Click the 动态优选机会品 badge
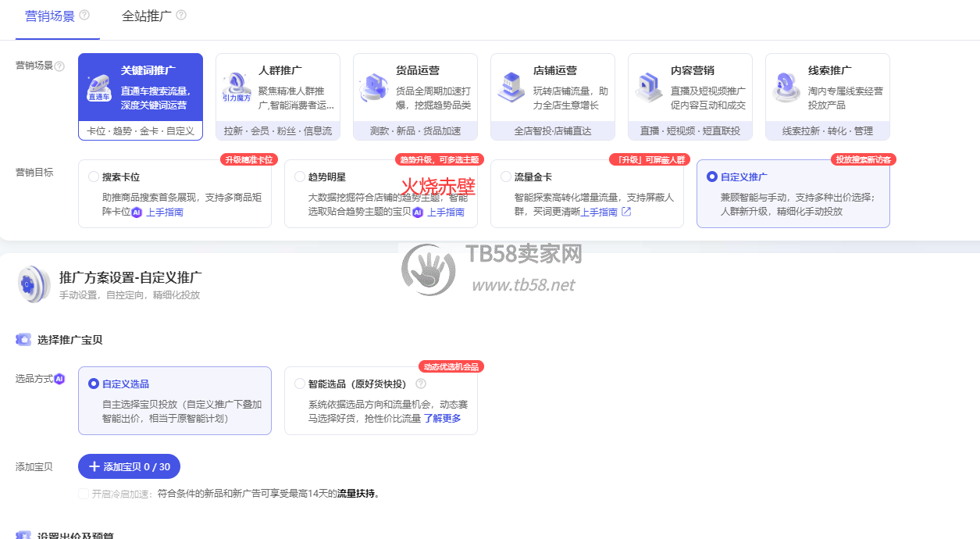Screen dimensions: 980x539 451,366
